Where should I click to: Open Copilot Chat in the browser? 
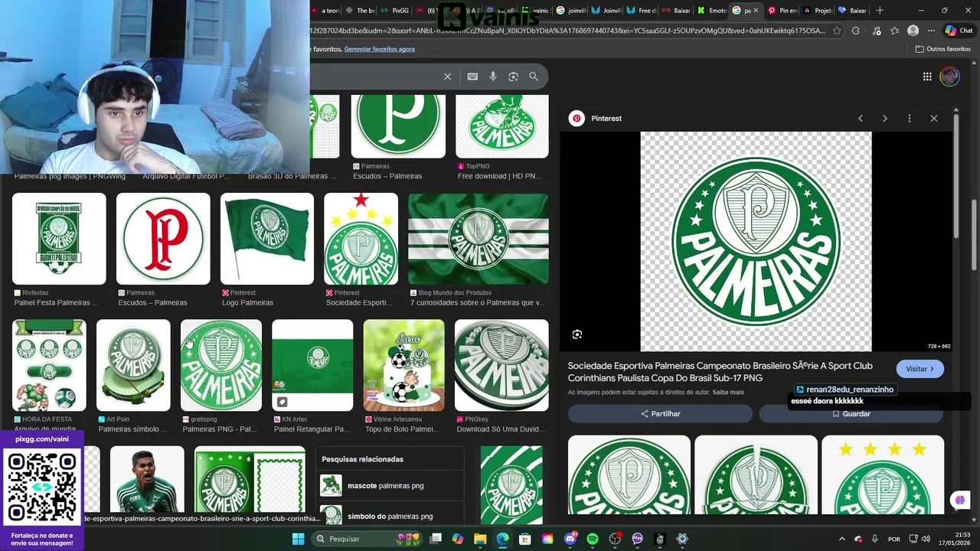(x=959, y=31)
